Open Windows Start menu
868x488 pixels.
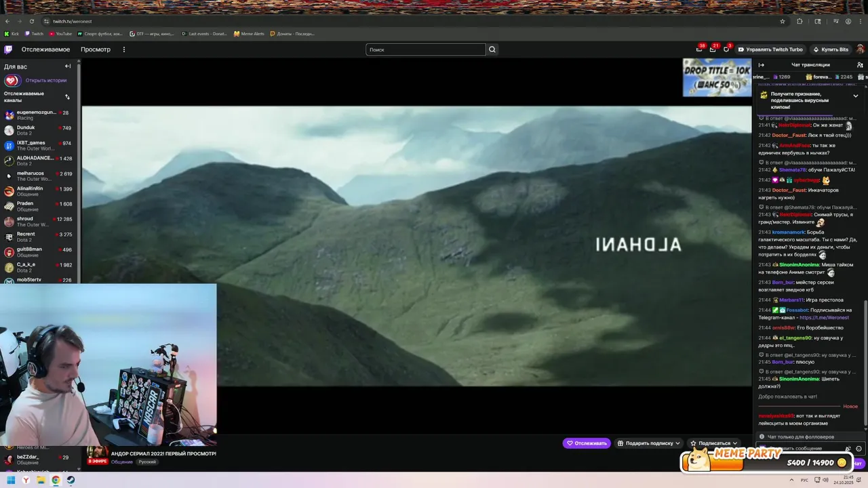[x=11, y=480]
